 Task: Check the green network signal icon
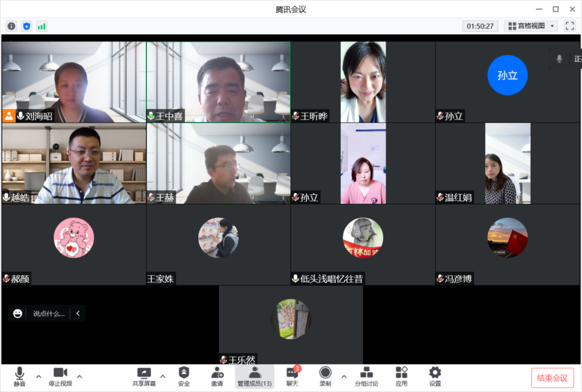pos(41,26)
